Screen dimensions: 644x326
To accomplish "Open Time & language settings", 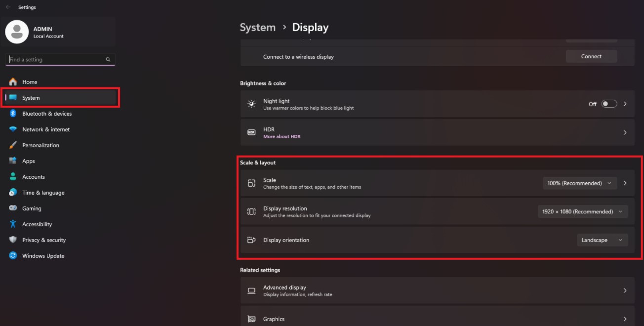I will point(60,193).
